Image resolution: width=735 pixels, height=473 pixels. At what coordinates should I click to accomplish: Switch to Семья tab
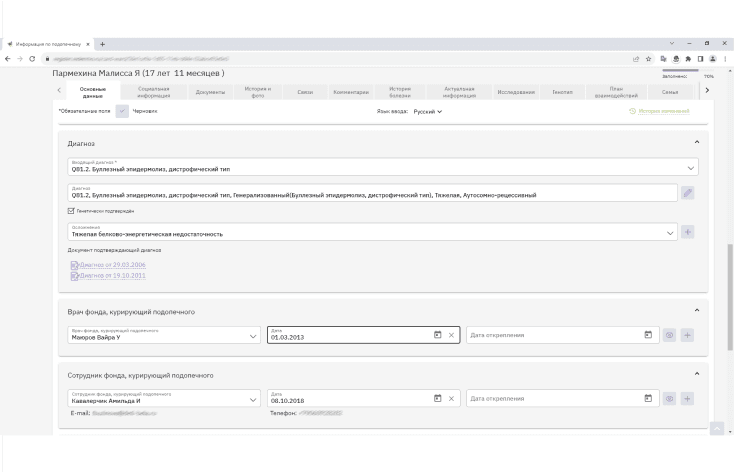pos(670,92)
